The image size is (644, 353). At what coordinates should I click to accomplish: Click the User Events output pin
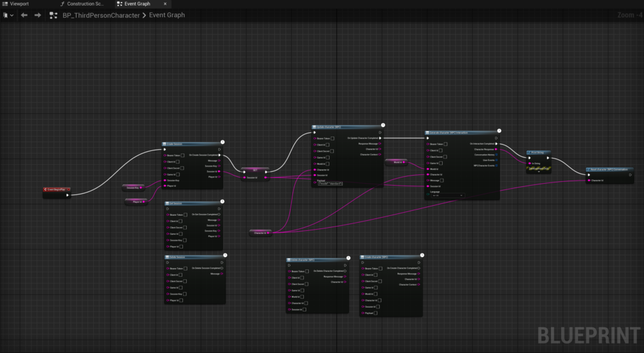pos(497,160)
